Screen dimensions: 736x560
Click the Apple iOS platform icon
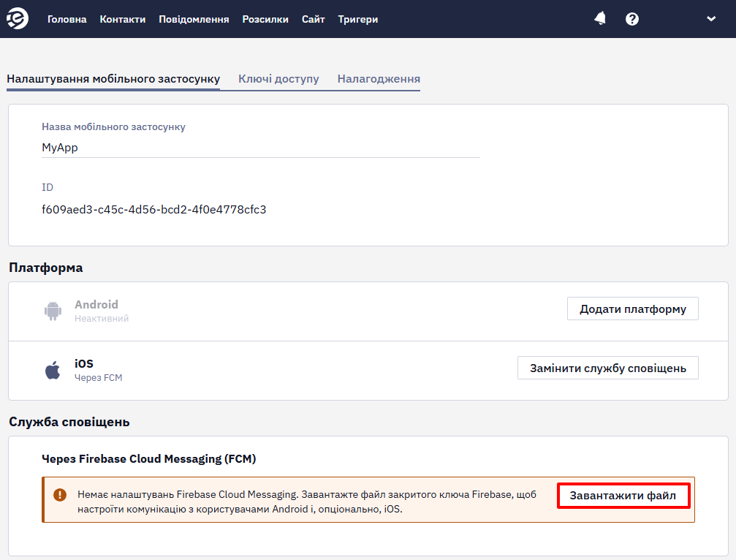tap(53, 370)
